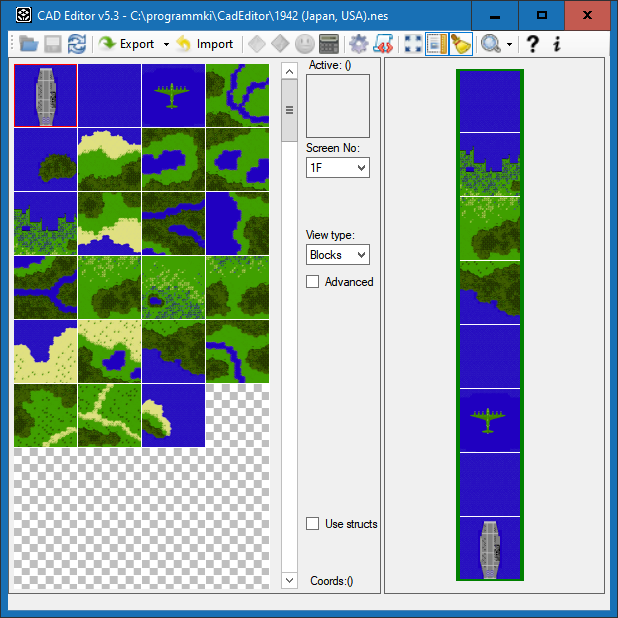
Task: Select the blue sea left half block
Action: (237, 223)
